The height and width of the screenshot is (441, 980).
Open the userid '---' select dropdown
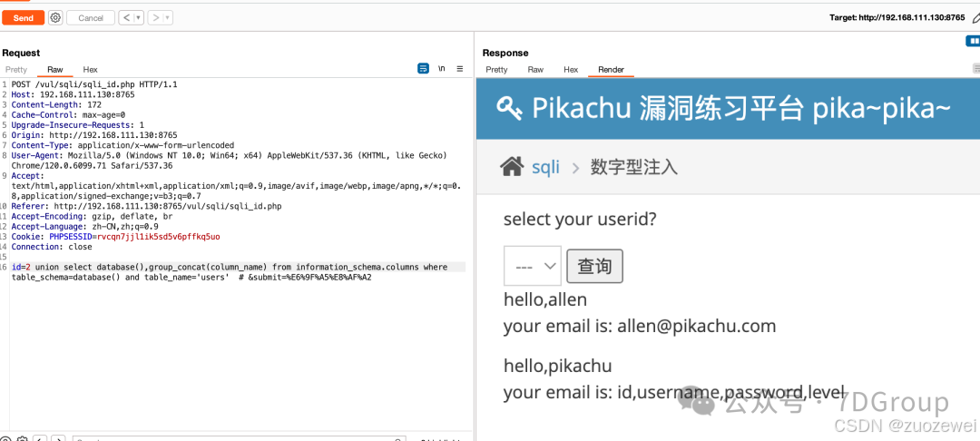[533, 266]
